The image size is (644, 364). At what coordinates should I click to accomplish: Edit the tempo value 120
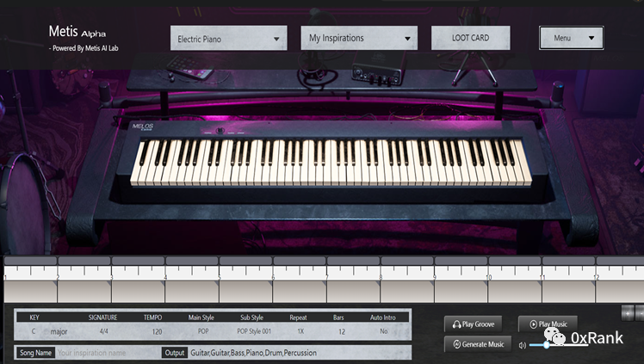click(x=157, y=331)
